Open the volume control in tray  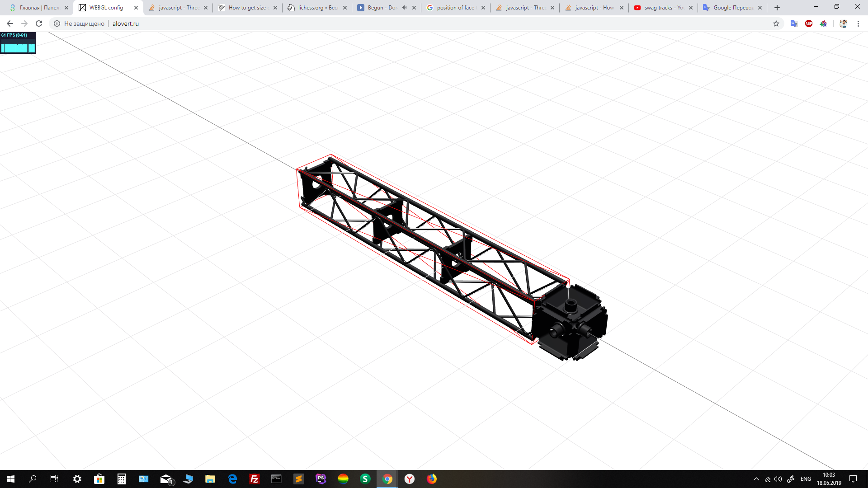tap(778, 479)
